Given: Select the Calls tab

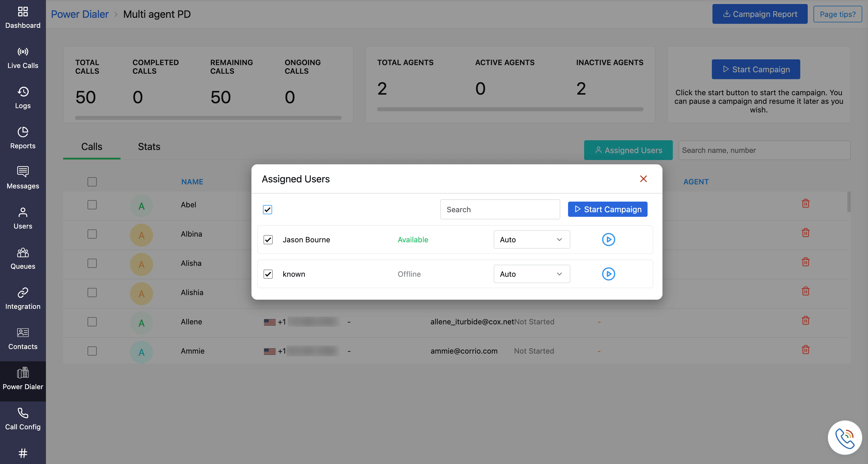Looking at the screenshot, I should click(92, 147).
